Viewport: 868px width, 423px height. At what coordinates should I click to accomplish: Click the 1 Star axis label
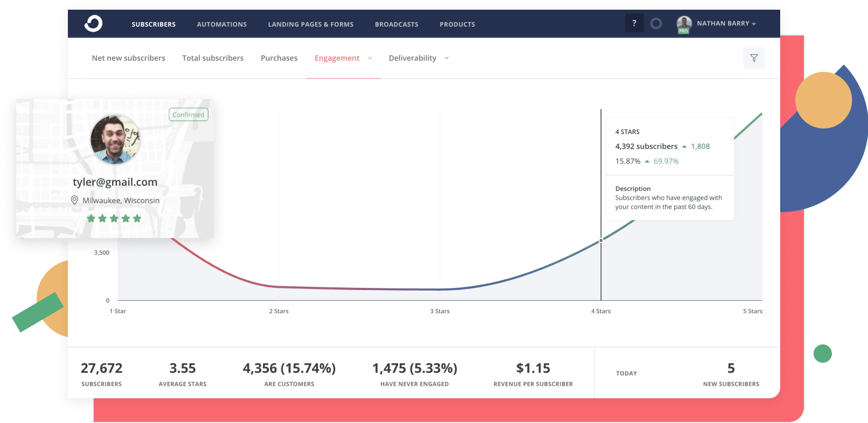(x=118, y=311)
